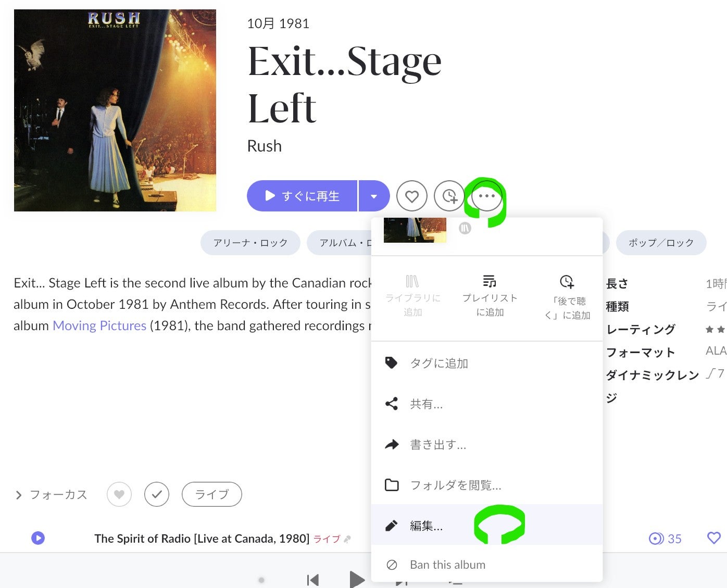Click the play control in bottom bar
Viewport: 727px width, 588px height.
click(357, 579)
